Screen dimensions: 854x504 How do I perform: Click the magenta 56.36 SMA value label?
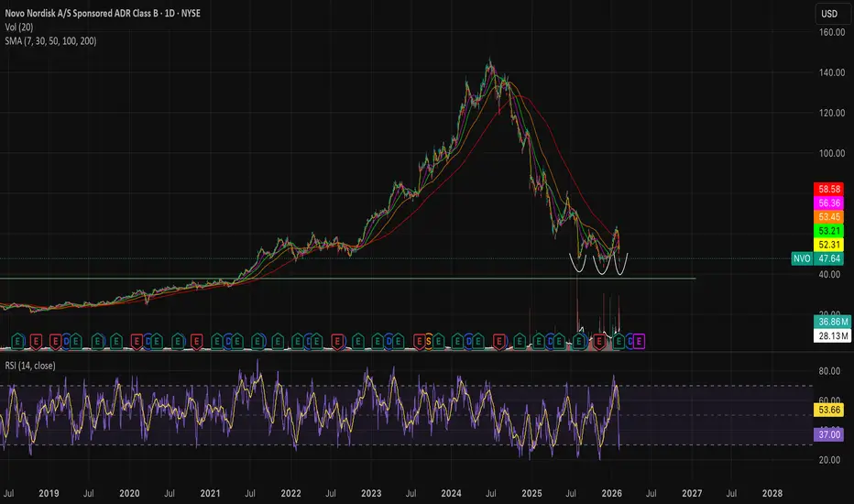[x=829, y=203]
